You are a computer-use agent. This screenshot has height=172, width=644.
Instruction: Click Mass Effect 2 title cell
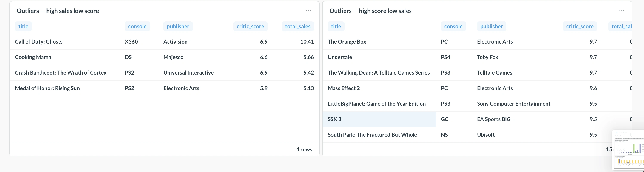pyautogui.click(x=344, y=88)
